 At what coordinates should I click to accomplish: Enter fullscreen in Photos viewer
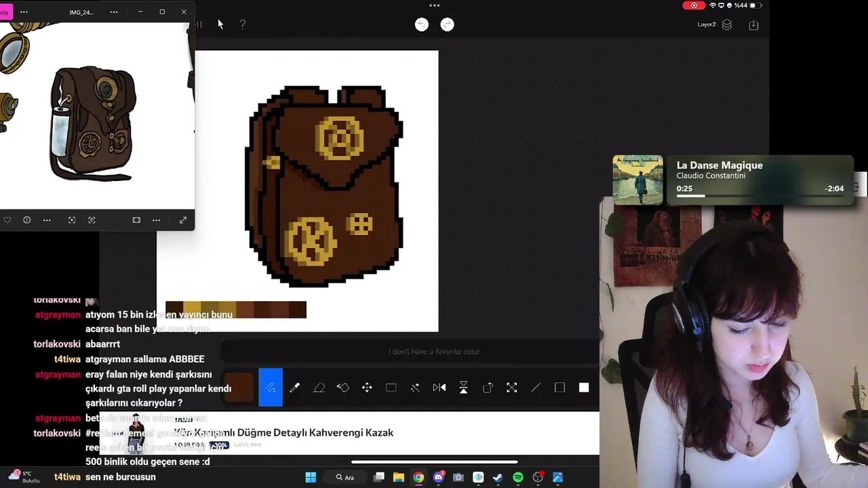(x=183, y=220)
